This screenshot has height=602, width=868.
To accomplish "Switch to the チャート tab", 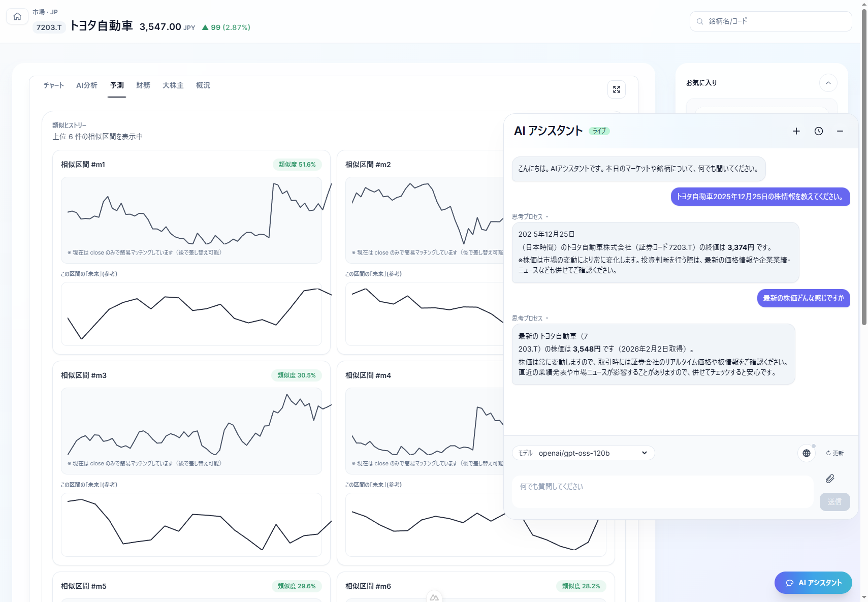I will coord(53,85).
